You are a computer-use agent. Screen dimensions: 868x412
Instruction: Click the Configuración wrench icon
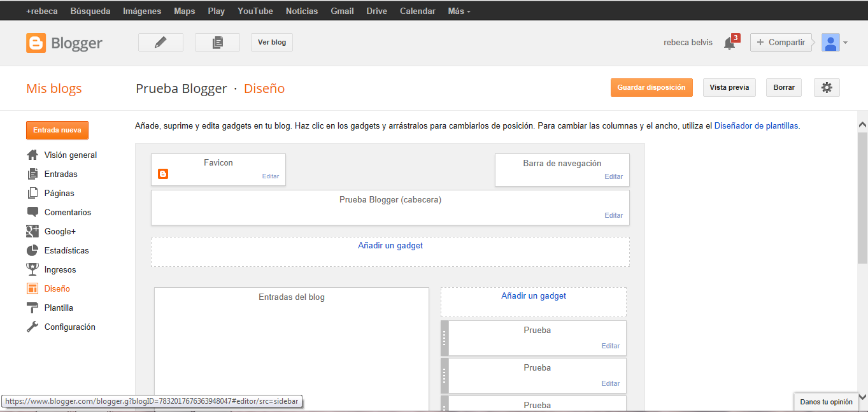(x=32, y=327)
